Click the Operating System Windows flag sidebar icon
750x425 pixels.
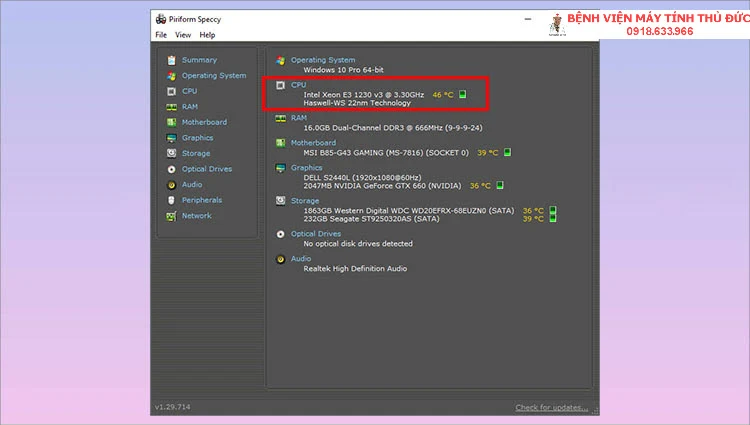point(171,76)
